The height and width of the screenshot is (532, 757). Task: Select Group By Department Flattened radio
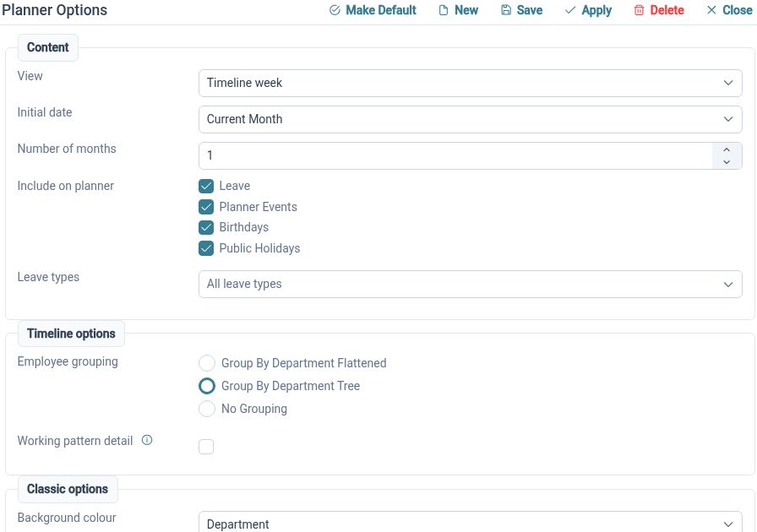207,363
